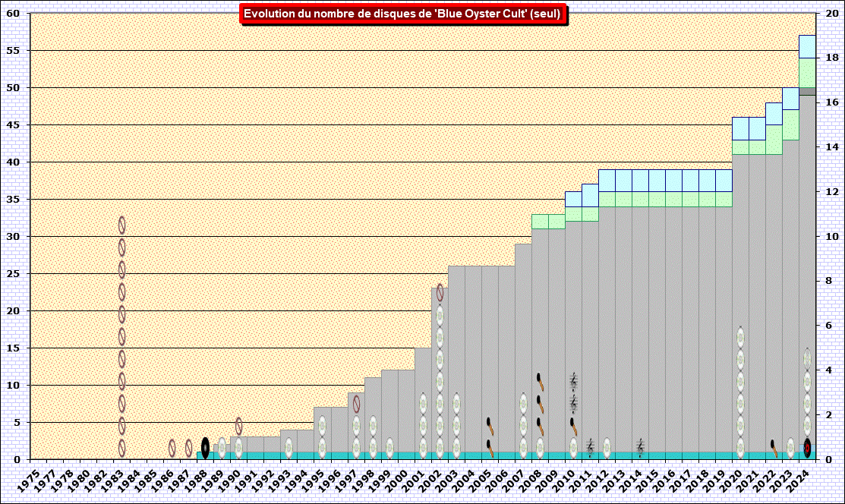Click the topmost CD icon in 2020 column

point(740,338)
